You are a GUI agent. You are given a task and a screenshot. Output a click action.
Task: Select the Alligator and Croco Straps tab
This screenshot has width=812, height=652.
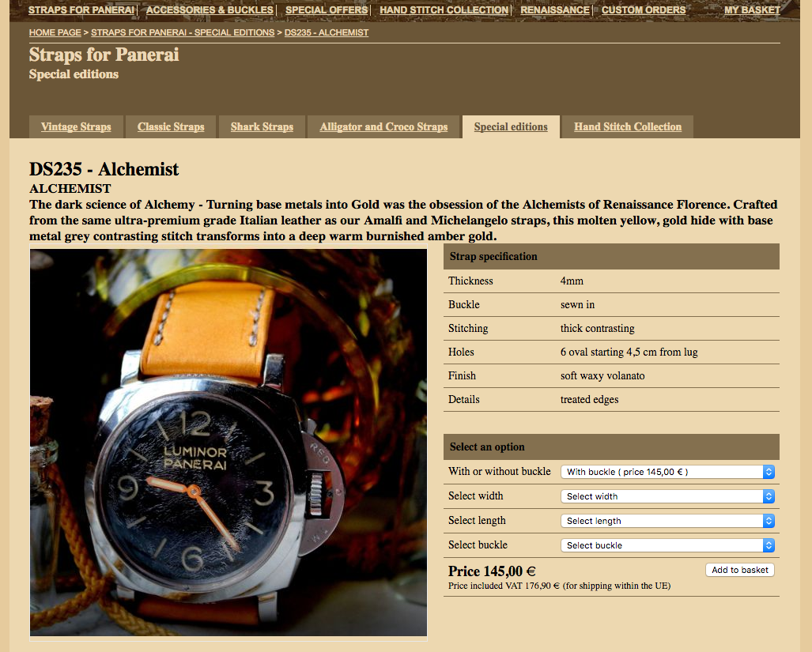[x=383, y=126]
